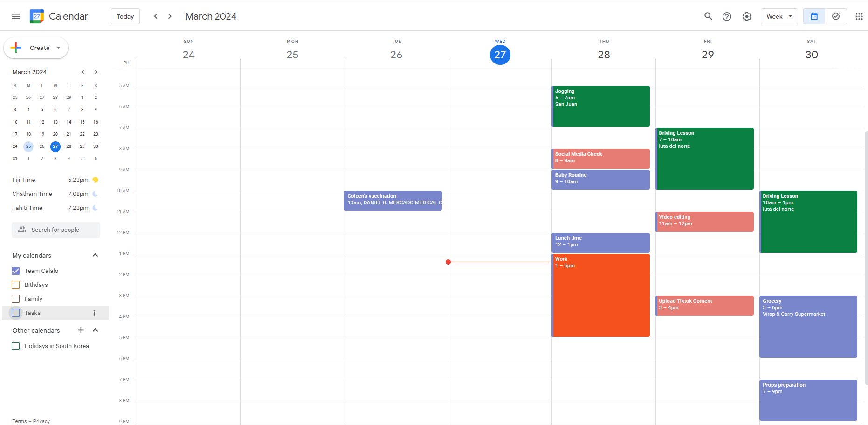Image resolution: width=868 pixels, height=425 pixels.
Task: Open the Work 1 – 5pm event
Action: click(600, 295)
